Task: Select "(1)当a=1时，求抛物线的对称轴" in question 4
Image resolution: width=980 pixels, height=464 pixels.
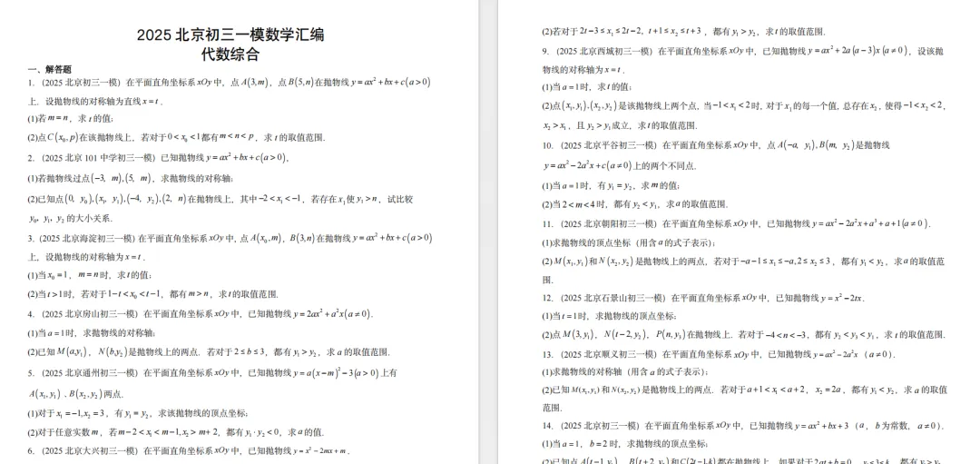Action: pyautogui.click(x=91, y=332)
